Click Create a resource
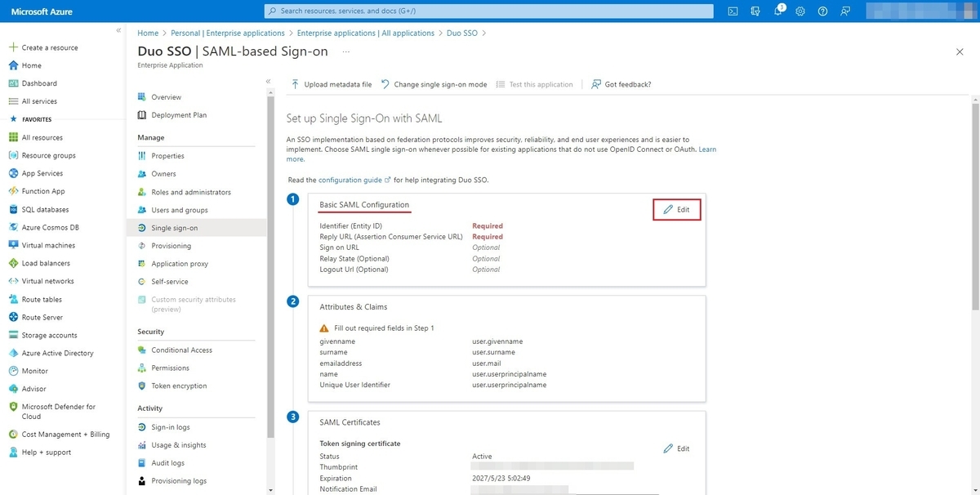Screen dimensions: 980x495 tap(50, 47)
